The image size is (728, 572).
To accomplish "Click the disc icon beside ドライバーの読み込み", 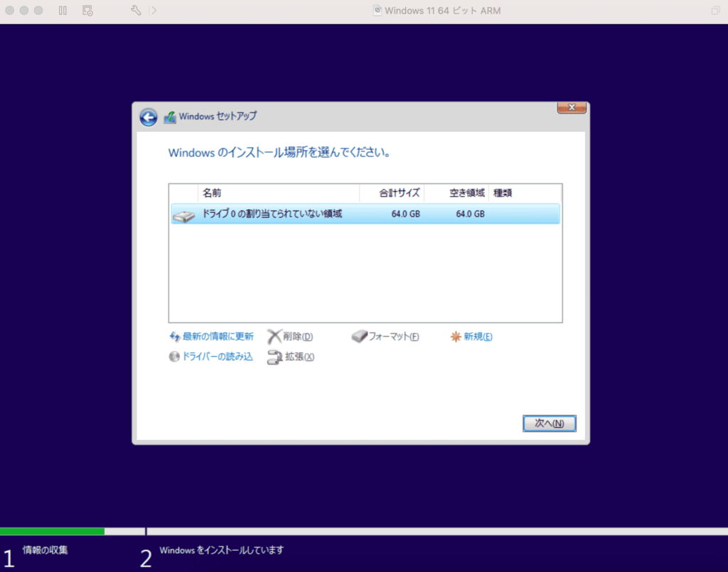I will pyautogui.click(x=174, y=356).
